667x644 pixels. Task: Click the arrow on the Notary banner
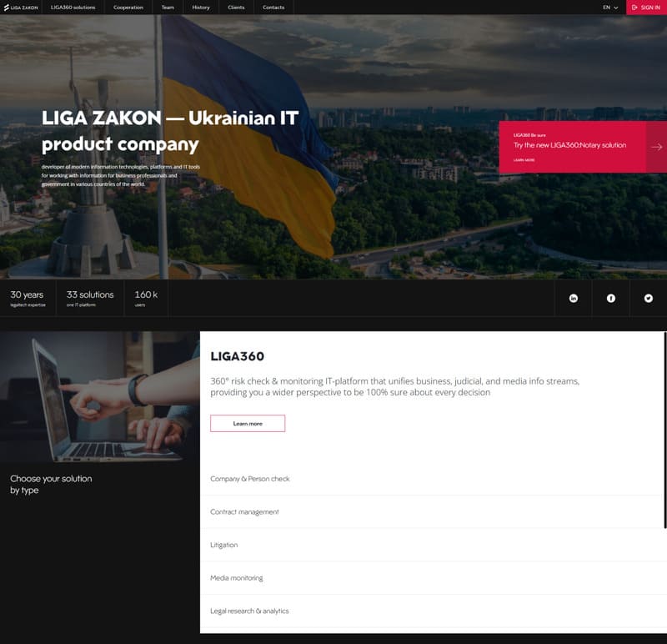(x=656, y=147)
